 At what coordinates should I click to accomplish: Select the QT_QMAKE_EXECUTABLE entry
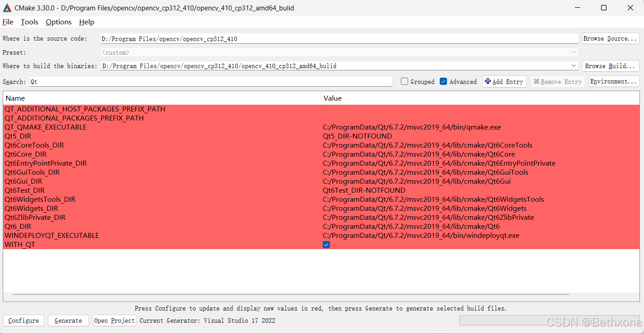(46, 127)
